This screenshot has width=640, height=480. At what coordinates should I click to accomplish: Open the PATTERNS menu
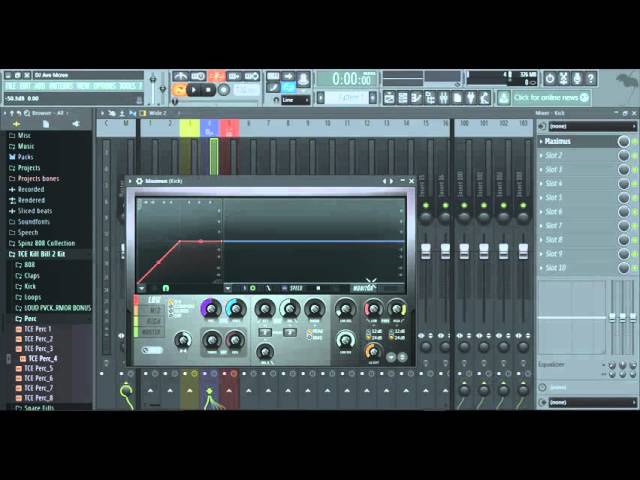tap(61, 86)
